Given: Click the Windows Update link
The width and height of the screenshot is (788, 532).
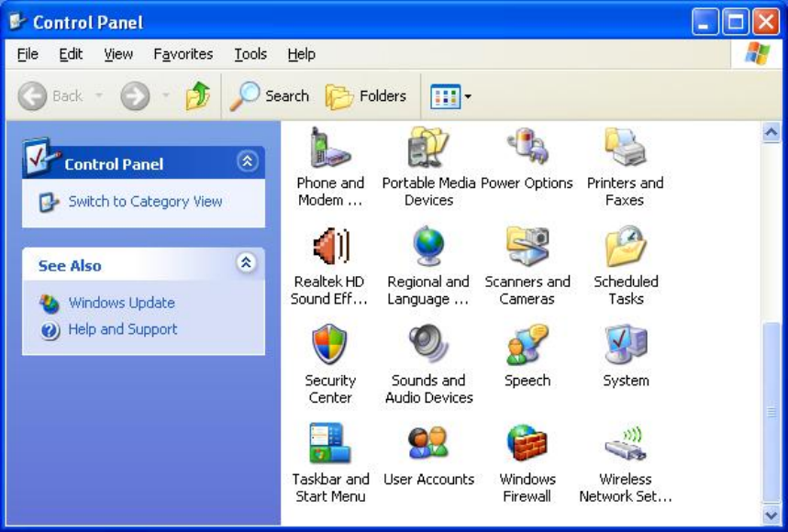Looking at the screenshot, I should (x=122, y=303).
